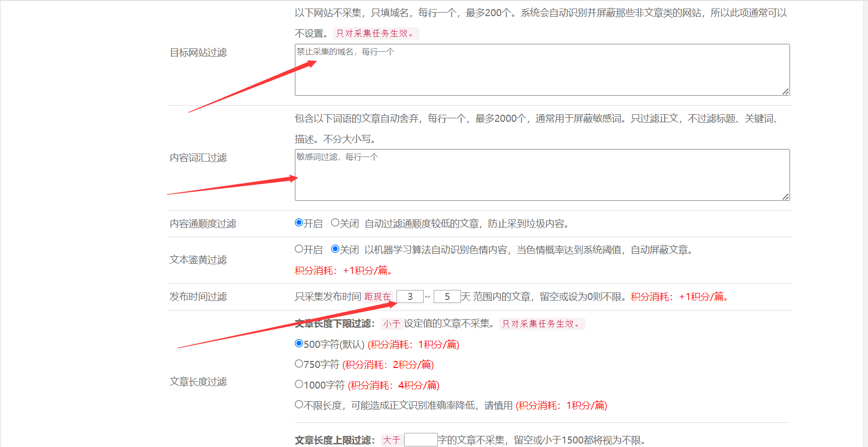
Task: Select the 不限长度 length option
Action: 299,404
